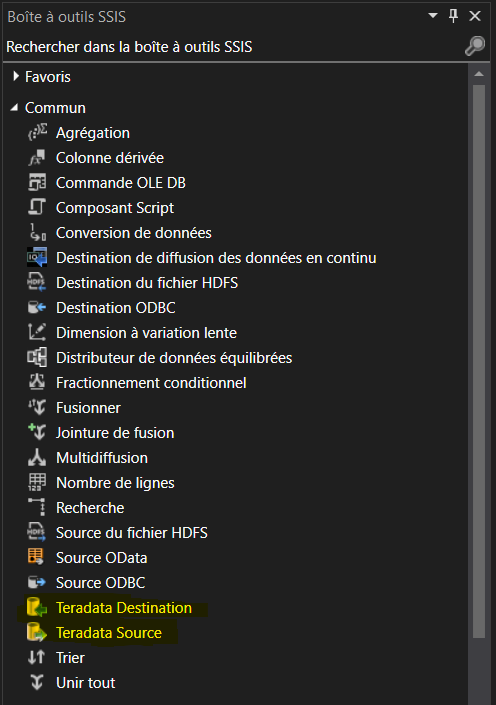The height and width of the screenshot is (705, 496).
Task: Pick the Trier text label
Action: 70,658
